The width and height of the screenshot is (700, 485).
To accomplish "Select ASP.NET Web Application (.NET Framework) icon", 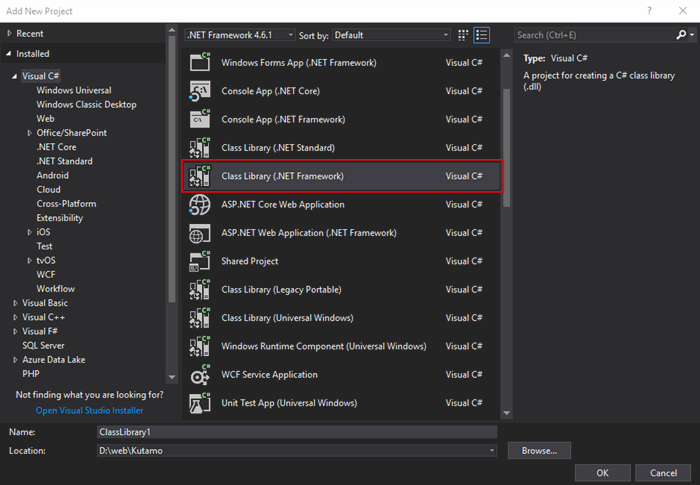I will tap(200, 233).
